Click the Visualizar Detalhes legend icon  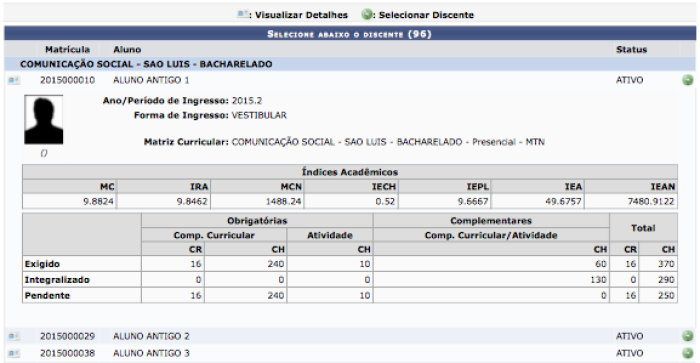pos(242,14)
